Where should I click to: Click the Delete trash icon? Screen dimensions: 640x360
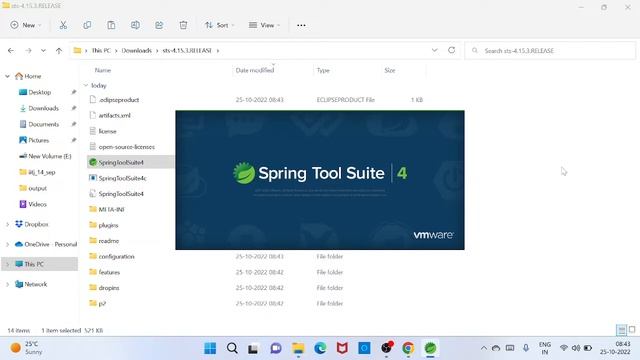[x=183, y=25]
